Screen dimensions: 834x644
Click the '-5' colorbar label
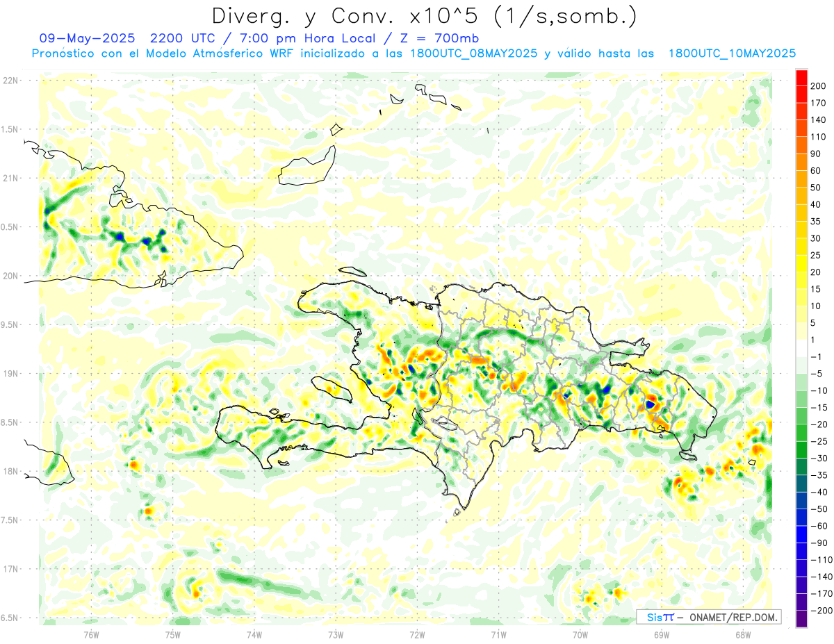(816, 374)
